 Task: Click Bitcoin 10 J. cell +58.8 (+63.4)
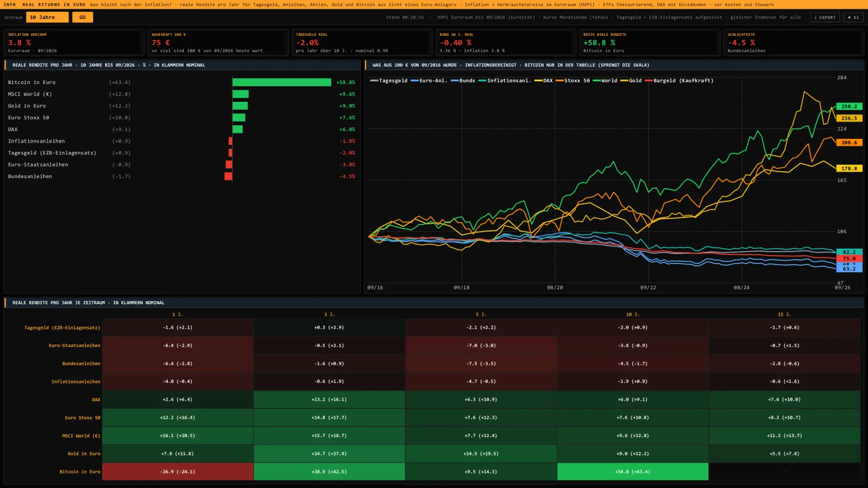tap(633, 472)
